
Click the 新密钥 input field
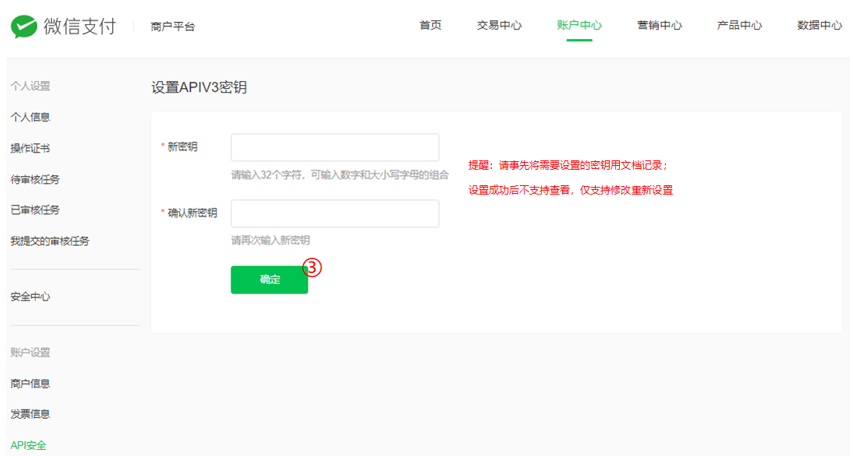(335, 148)
